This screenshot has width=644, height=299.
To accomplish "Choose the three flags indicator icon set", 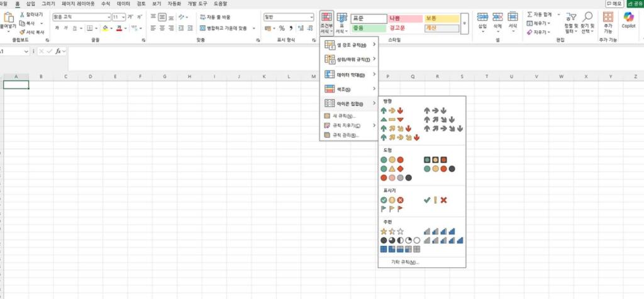I will pos(391,208).
